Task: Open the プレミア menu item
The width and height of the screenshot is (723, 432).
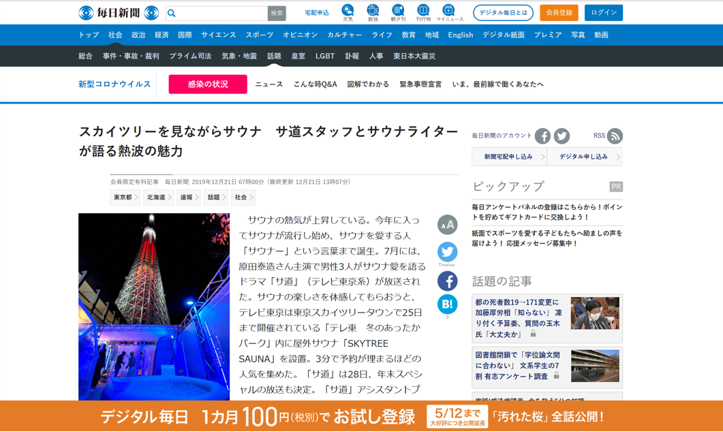Action: click(548, 35)
